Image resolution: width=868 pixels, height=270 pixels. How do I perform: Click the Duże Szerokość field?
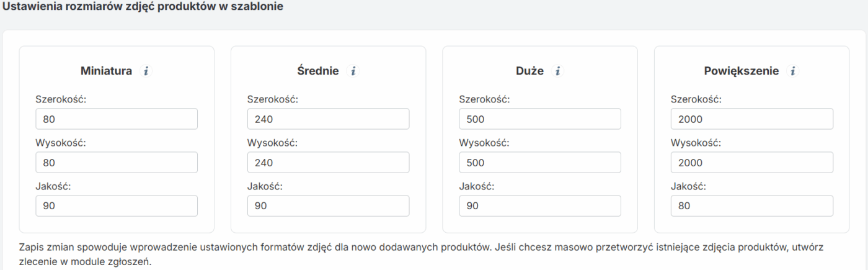[x=540, y=119]
